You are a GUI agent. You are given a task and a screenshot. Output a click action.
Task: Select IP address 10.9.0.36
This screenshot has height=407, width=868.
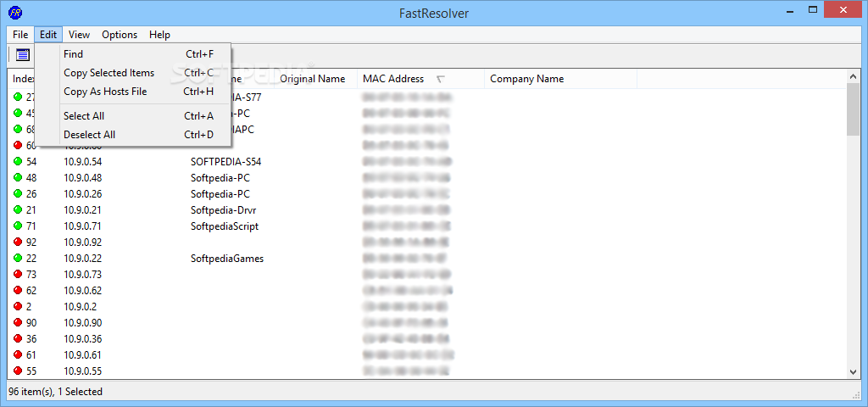pyautogui.click(x=83, y=339)
